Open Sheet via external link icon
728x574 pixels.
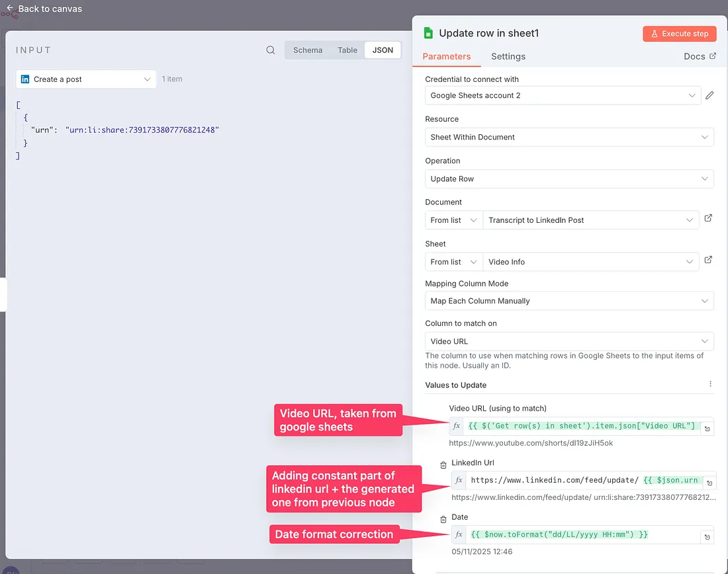[x=708, y=260]
